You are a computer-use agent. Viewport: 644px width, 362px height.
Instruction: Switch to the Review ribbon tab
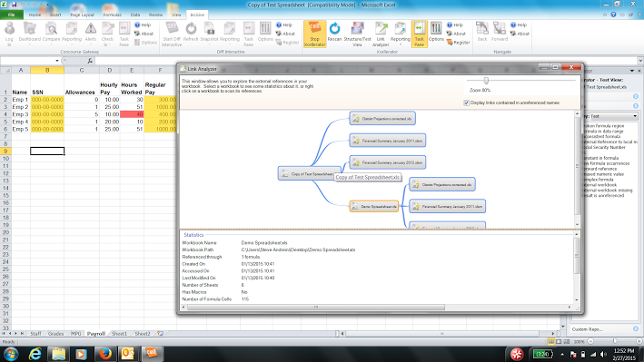click(x=155, y=15)
